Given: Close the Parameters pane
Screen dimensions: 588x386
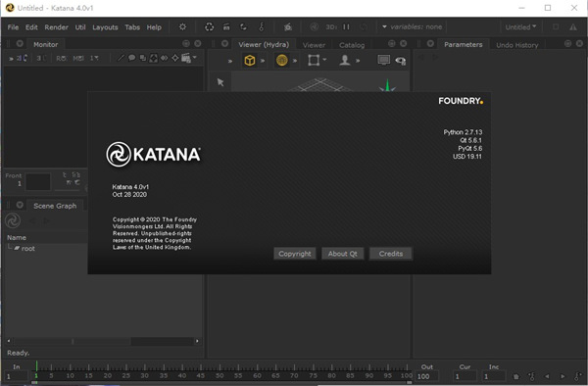Looking at the screenshot, I should (579, 43).
